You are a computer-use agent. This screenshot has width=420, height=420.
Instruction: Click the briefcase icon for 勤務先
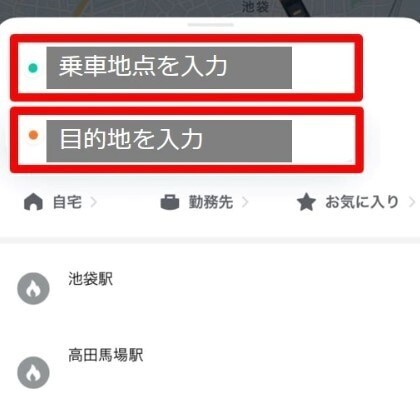click(x=170, y=202)
